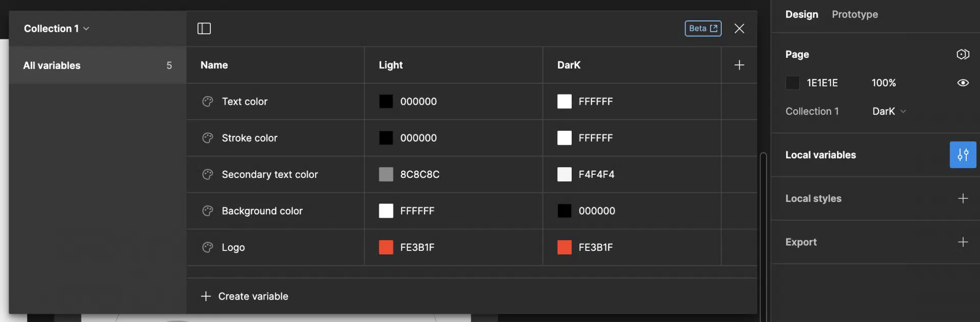The height and width of the screenshot is (322, 980).
Task: Click the Logo variable palette icon
Action: (x=208, y=247)
